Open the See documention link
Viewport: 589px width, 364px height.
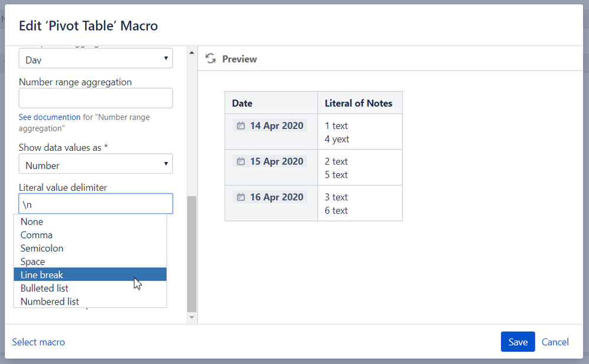coord(50,117)
